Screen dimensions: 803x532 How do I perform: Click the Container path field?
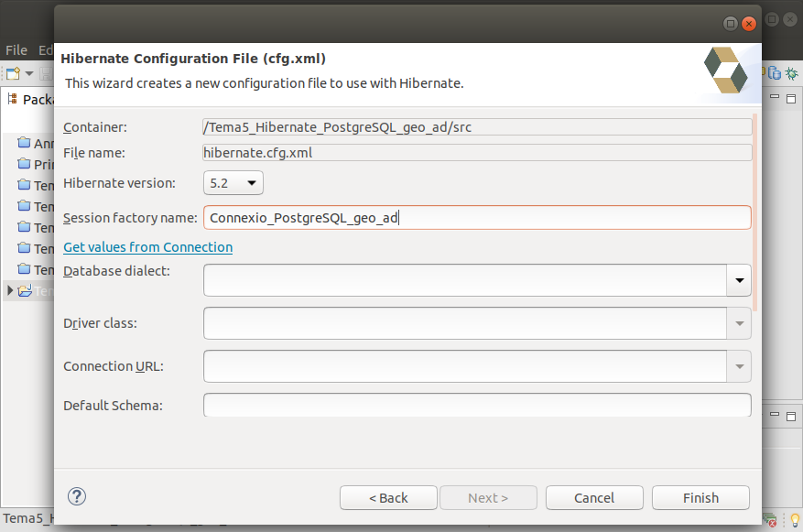coord(477,127)
